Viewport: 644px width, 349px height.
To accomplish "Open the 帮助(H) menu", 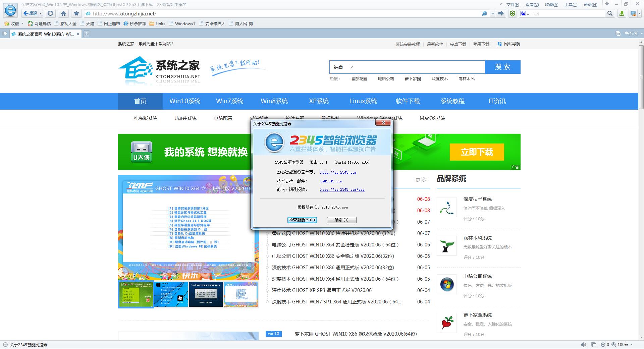I will pos(590,4).
